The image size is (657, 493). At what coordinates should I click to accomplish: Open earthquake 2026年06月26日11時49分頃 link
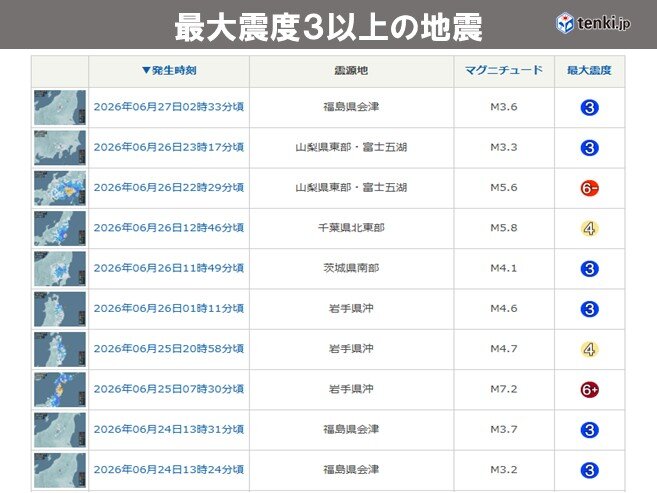tap(169, 268)
